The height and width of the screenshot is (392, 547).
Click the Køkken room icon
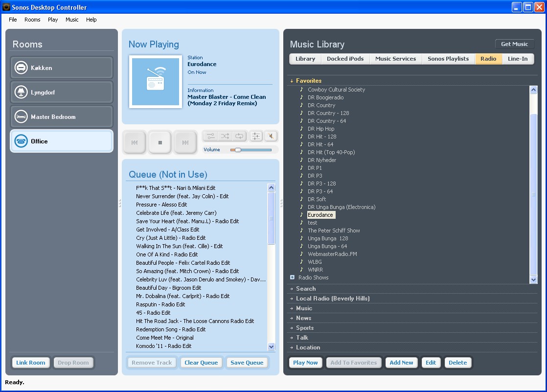click(x=21, y=68)
